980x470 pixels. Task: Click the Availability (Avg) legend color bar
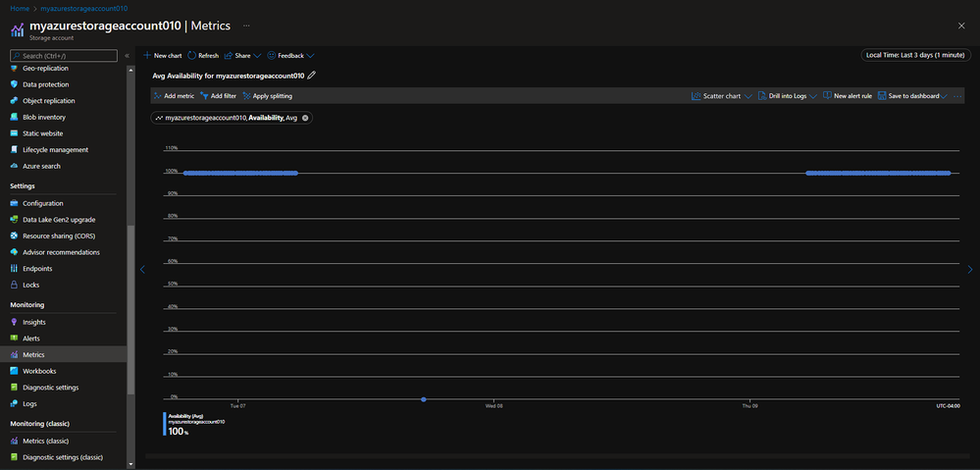point(165,423)
